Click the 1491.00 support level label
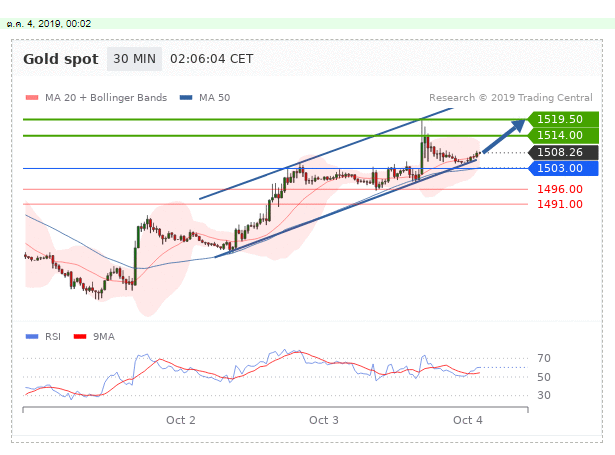Image resolution: width=615 pixels, height=455 pixels. coord(560,204)
